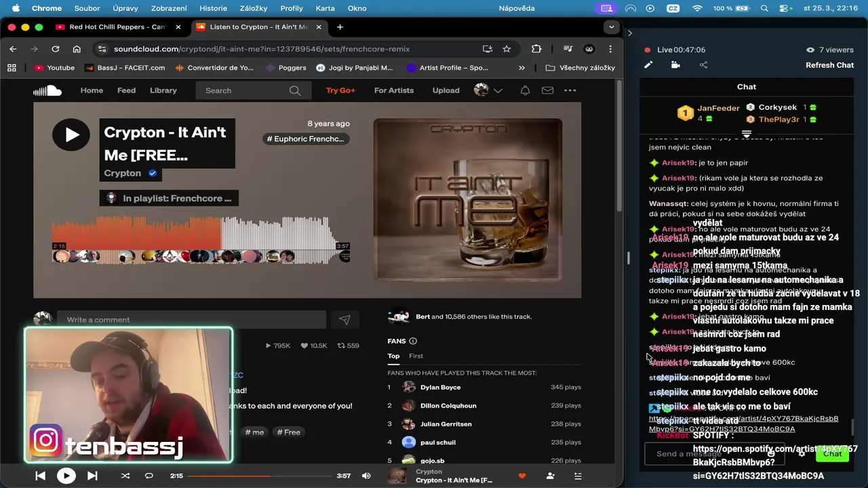Select the Top fans tab
868x488 pixels.
point(393,356)
